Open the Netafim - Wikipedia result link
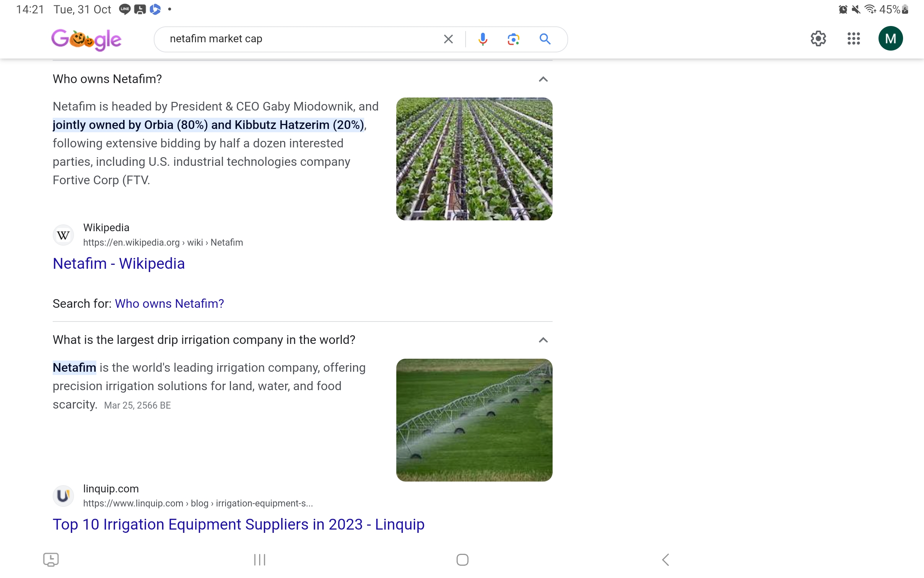Screen dimensions: 924x578 point(119,263)
